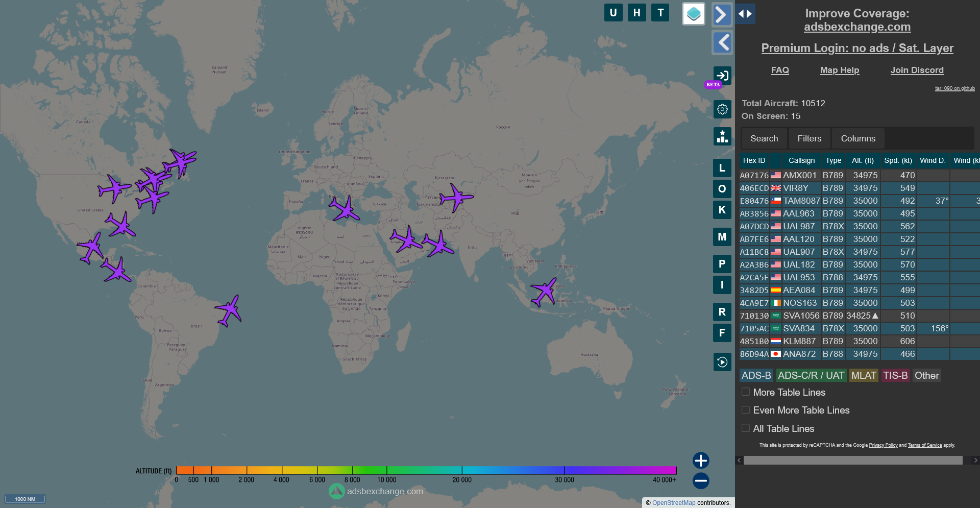
Task: Click the Other legend swatch
Action: (926, 375)
